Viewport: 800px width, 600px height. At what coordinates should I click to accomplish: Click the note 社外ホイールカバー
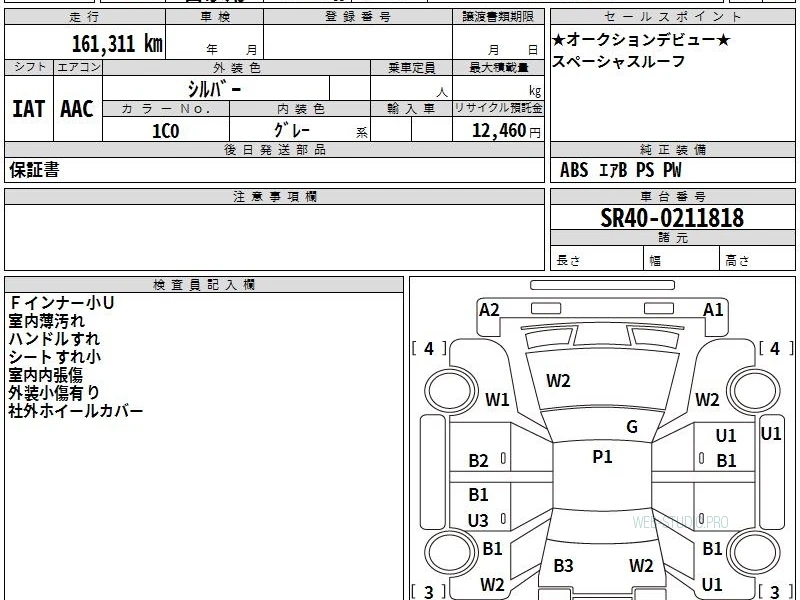76,411
